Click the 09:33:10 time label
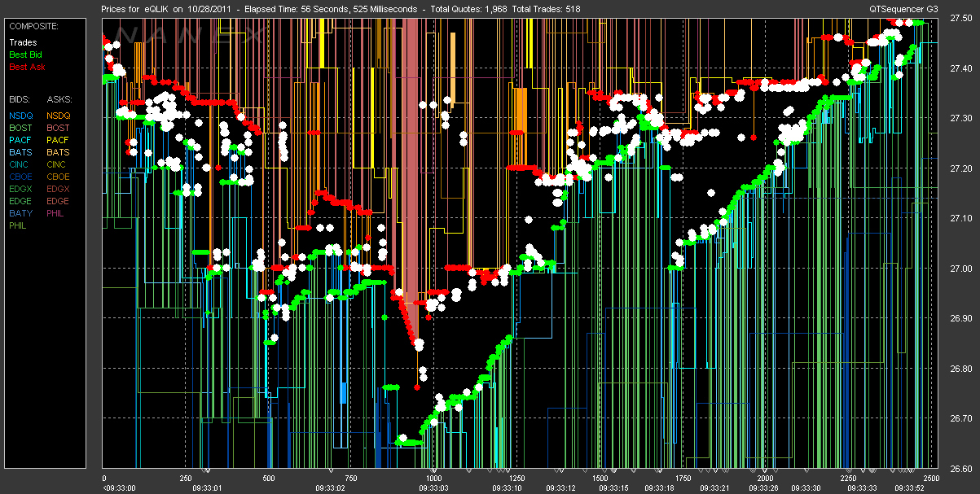 tap(509, 487)
